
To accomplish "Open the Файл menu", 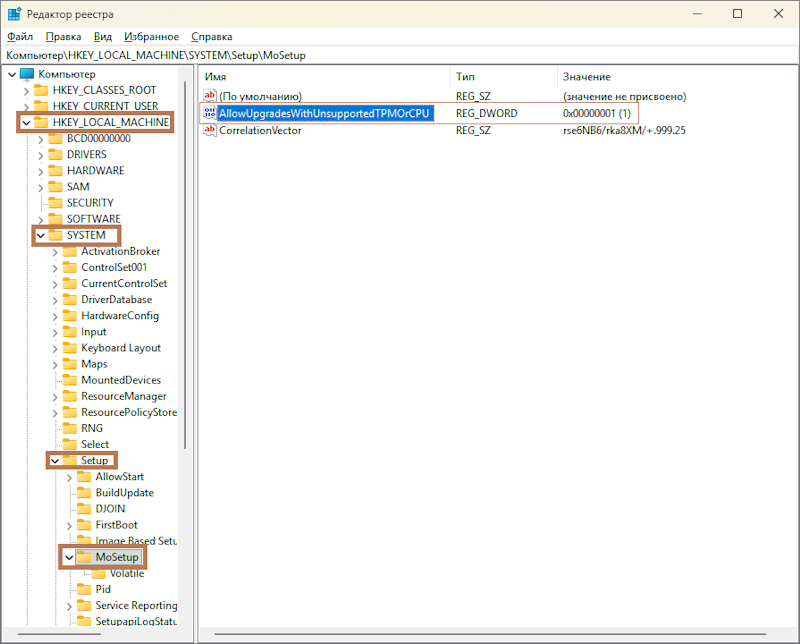I will pos(19,36).
